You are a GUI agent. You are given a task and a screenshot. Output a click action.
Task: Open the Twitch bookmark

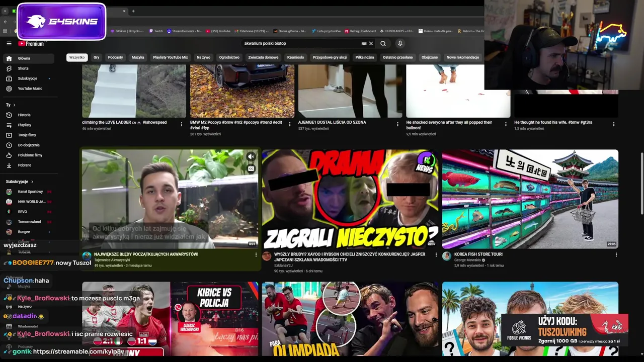[x=156, y=31]
